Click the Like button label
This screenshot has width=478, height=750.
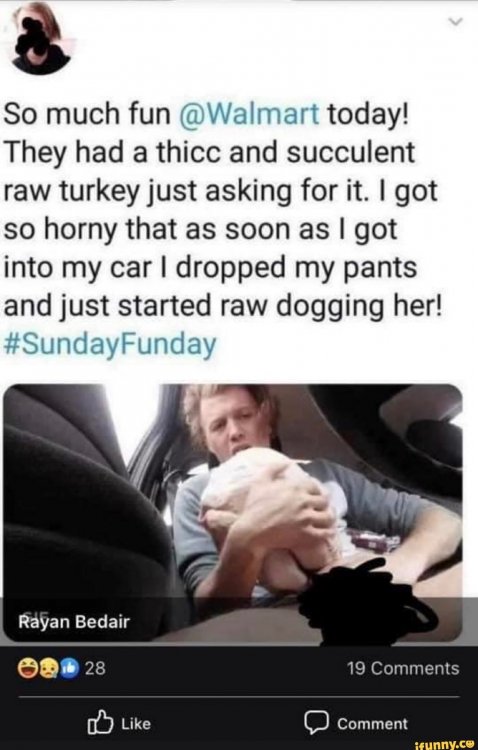(x=136, y=724)
